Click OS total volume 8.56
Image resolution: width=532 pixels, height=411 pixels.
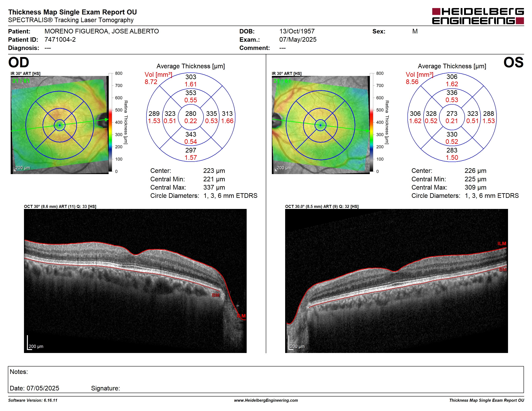(x=412, y=82)
